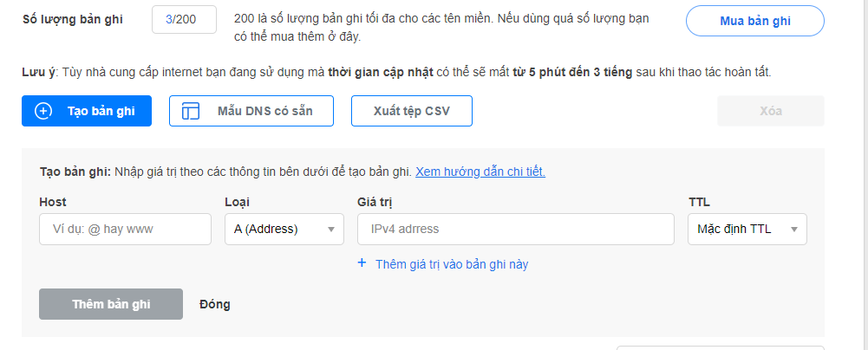Open the Xem hướng dẫn chi tiết link
Screen dimensions: 868x350
480,172
